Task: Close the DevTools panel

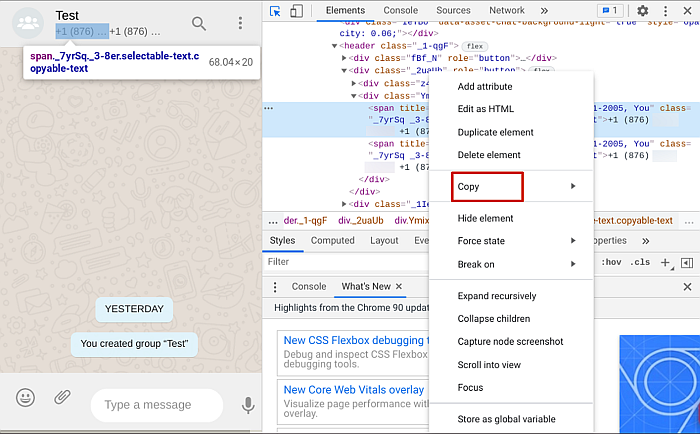Action: pos(688,11)
